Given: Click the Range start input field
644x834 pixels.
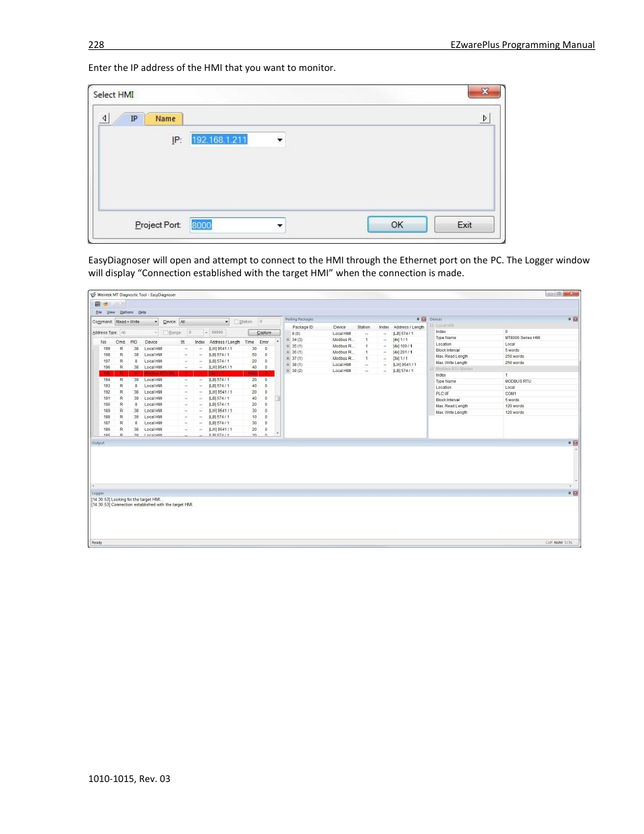Looking at the screenshot, I should coord(195,332).
